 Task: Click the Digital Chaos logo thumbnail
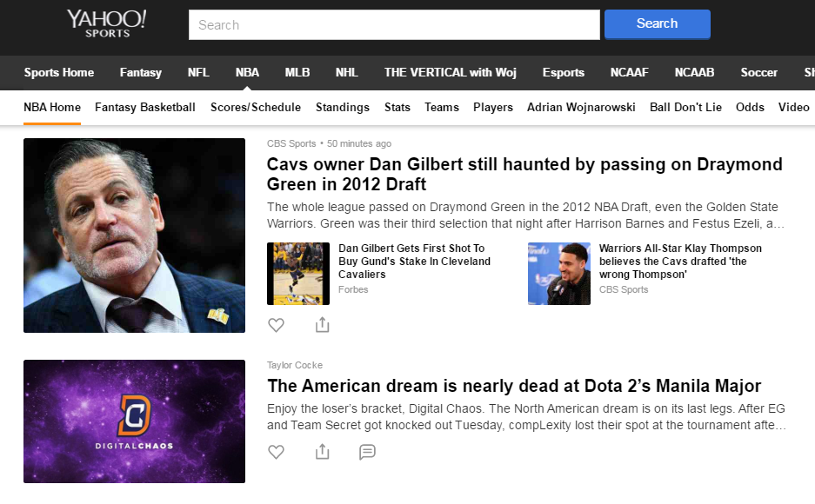point(134,421)
